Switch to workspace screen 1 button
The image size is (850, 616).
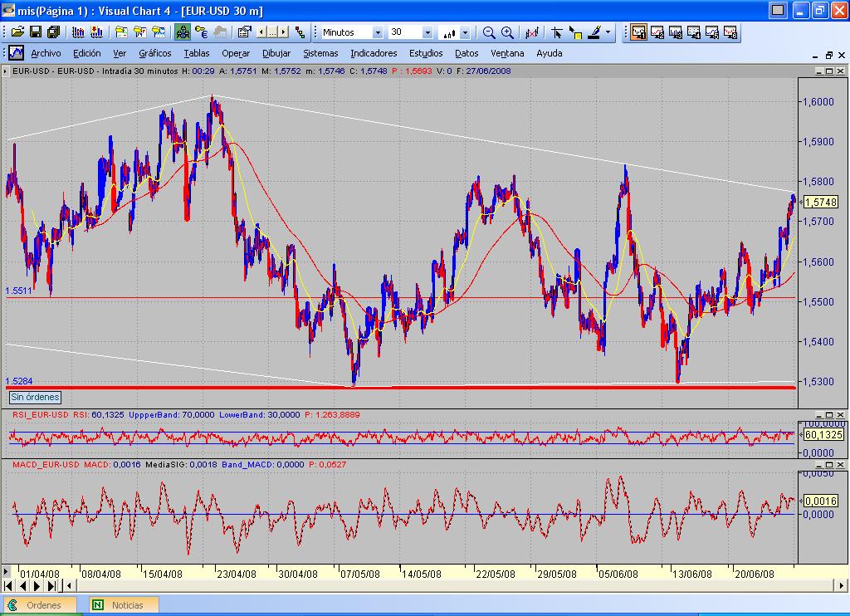(639, 32)
